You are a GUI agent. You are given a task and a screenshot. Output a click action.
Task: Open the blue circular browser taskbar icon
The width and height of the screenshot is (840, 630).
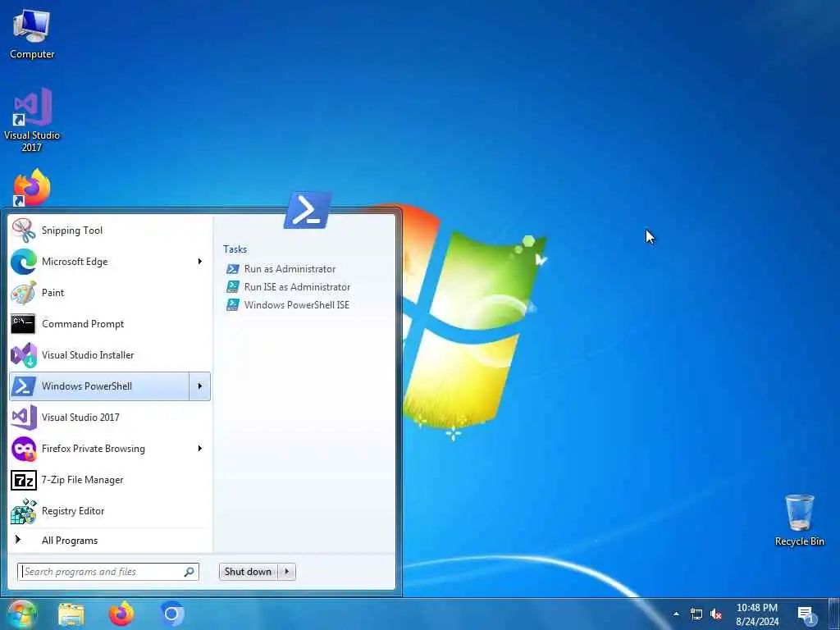click(172, 614)
